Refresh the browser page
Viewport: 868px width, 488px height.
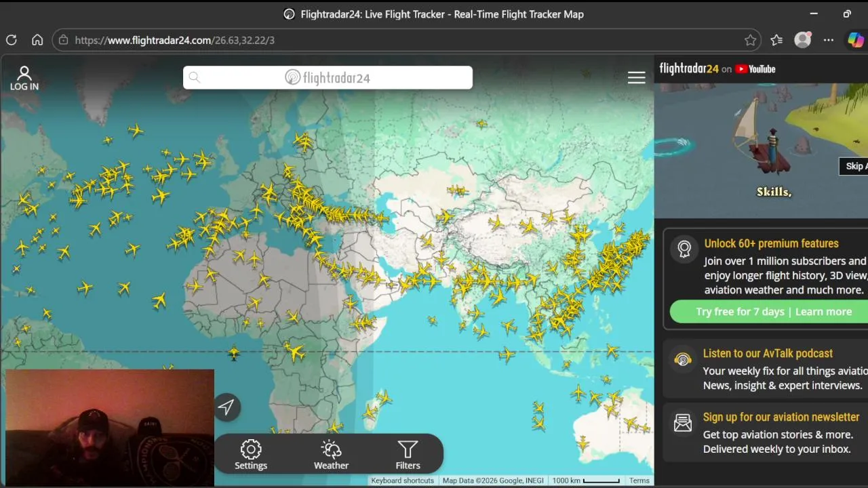[12, 40]
